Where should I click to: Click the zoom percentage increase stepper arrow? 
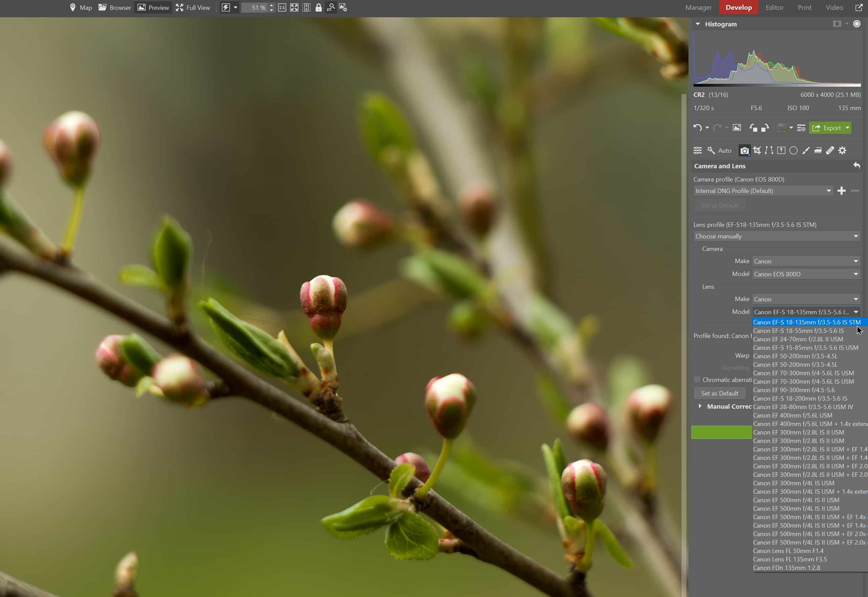tap(272, 5)
